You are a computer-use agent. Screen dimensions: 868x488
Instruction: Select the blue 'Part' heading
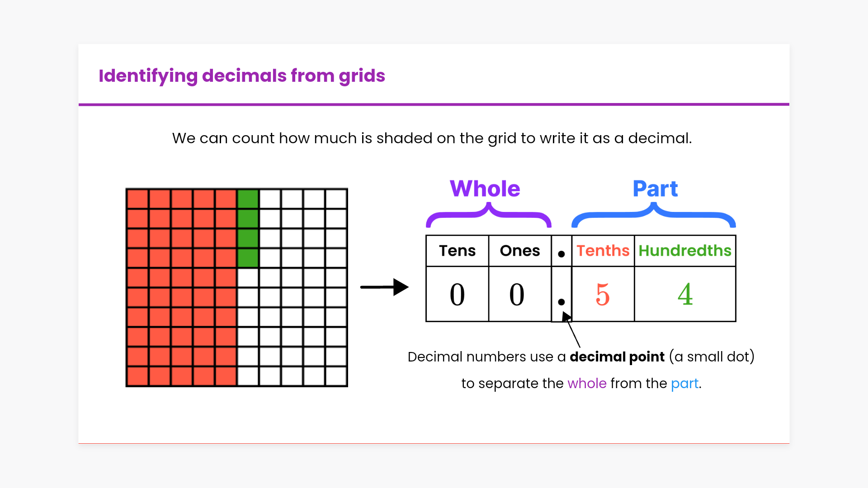tap(655, 189)
